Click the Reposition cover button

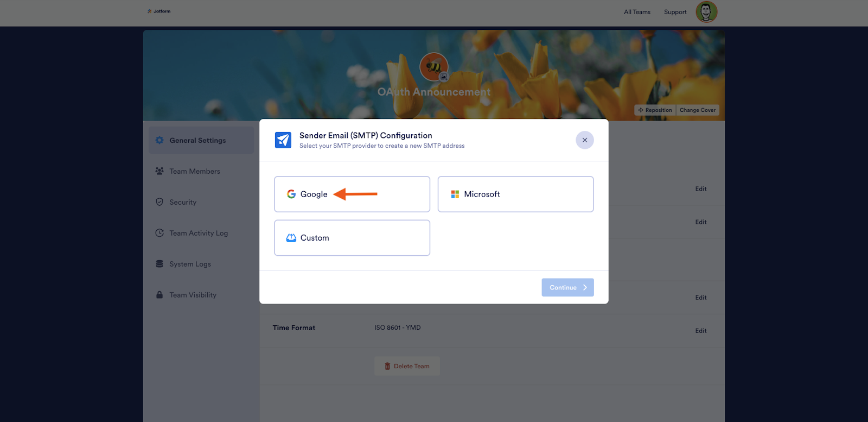click(x=655, y=110)
